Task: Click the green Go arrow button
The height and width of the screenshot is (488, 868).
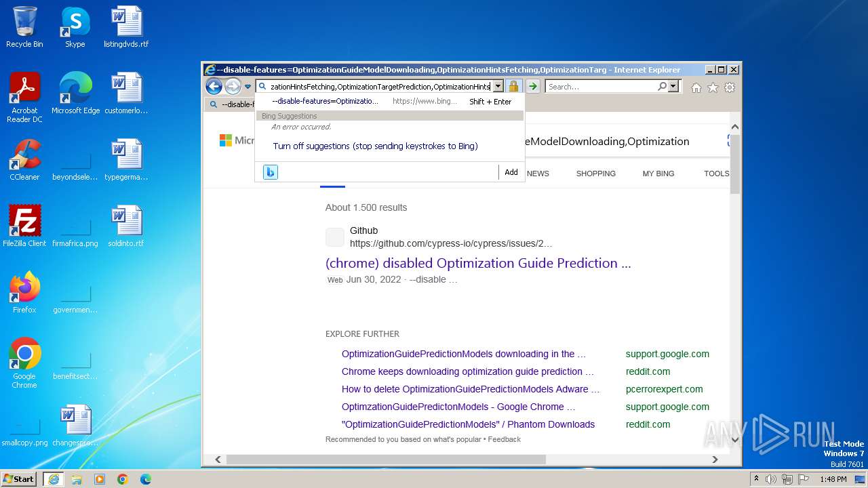Action: [533, 87]
